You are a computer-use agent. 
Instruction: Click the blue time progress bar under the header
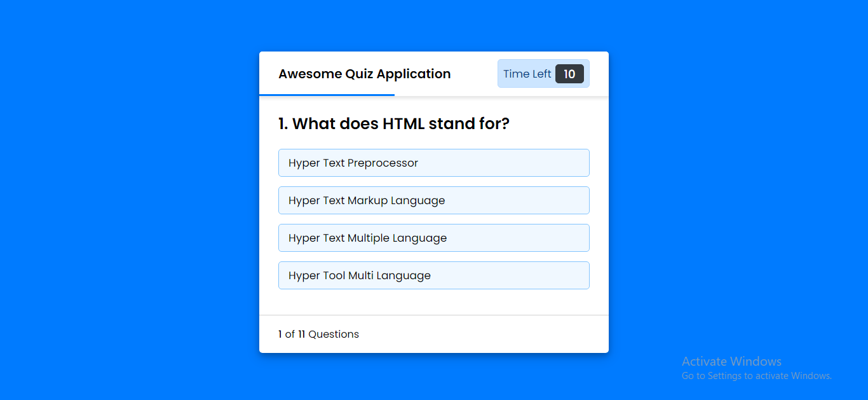click(x=327, y=95)
